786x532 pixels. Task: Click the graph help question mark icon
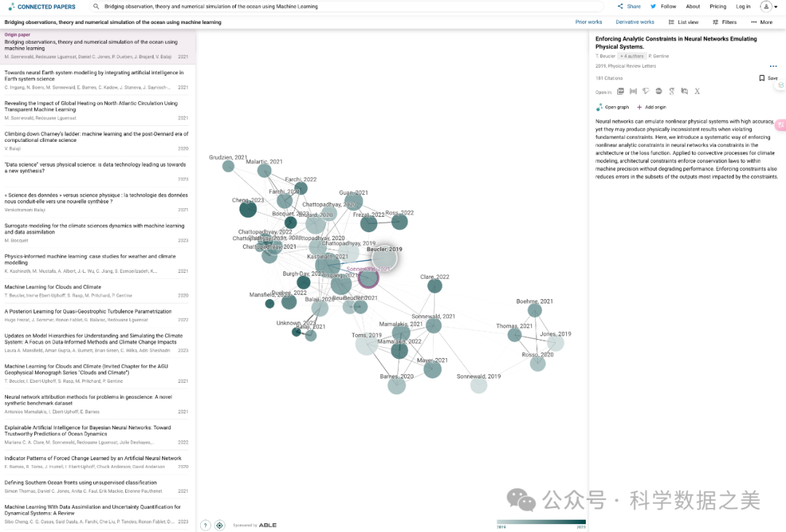(205, 525)
